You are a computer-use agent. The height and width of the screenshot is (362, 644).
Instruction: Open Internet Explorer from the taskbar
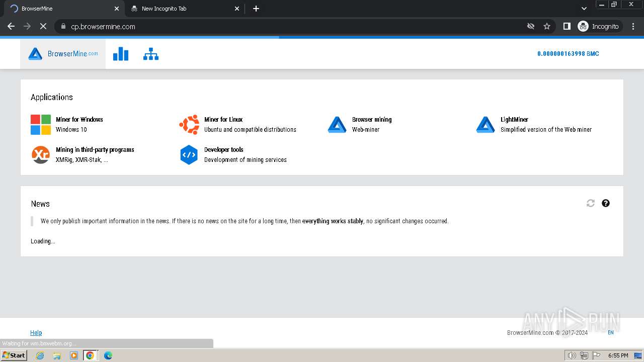(40, 355)
